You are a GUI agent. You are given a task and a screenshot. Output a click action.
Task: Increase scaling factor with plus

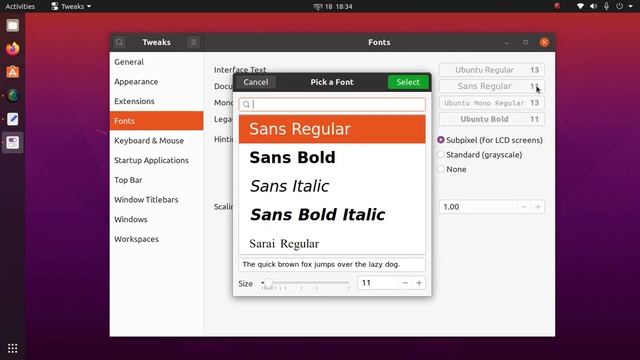coord(538,207)
